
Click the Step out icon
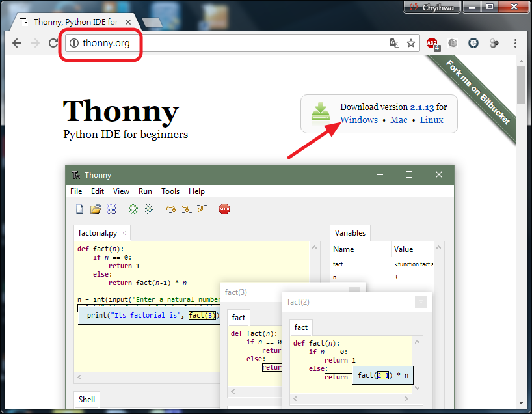pyautogui.click(x=202, y=208)
